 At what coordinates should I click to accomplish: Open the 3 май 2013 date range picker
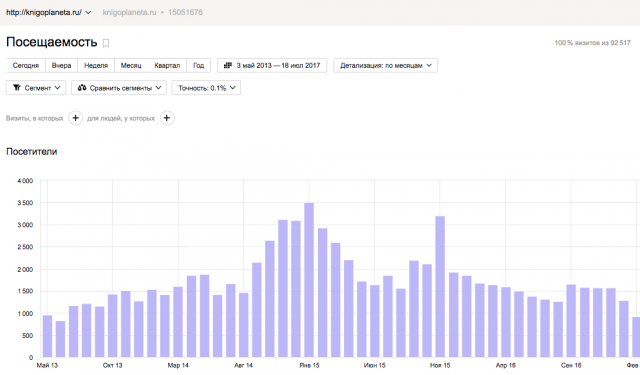click(272, 65)
